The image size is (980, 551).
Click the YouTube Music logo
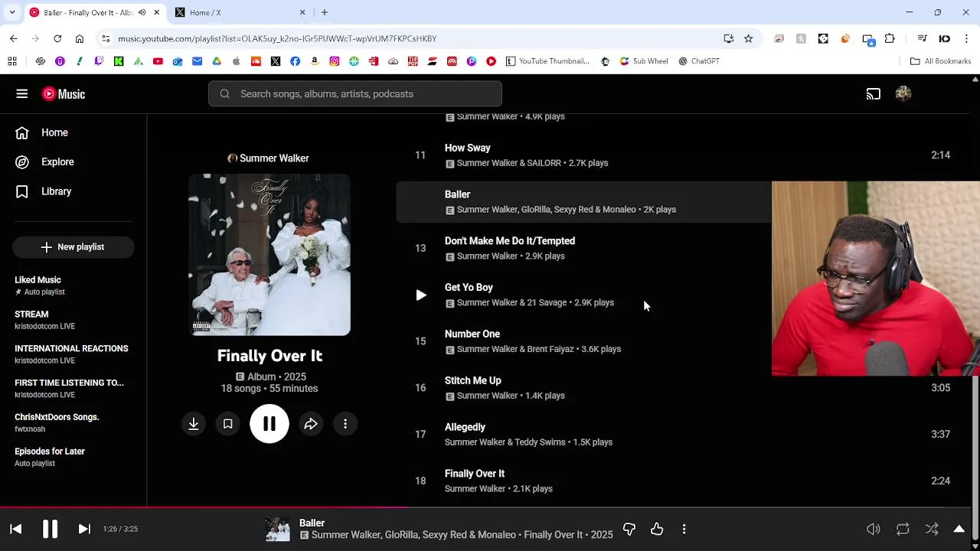pos(64,94)
